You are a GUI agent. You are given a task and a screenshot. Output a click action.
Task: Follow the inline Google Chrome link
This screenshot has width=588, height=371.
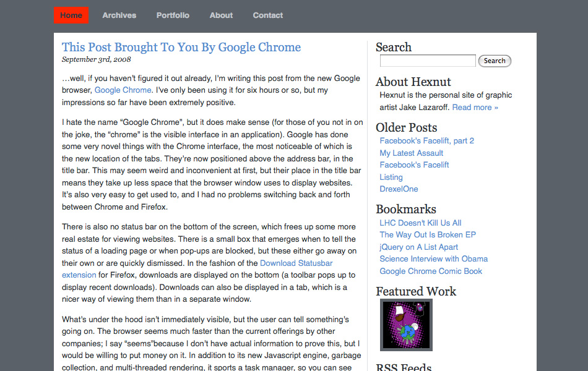point(123,90)
